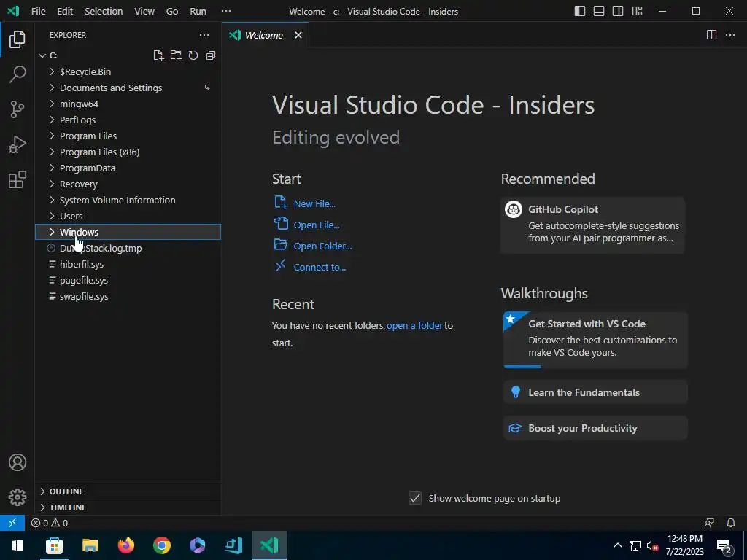This screenshot has height=560, width=747.
Task: Open errors and warnings in status bar
Action: click(x=50, y=523)
